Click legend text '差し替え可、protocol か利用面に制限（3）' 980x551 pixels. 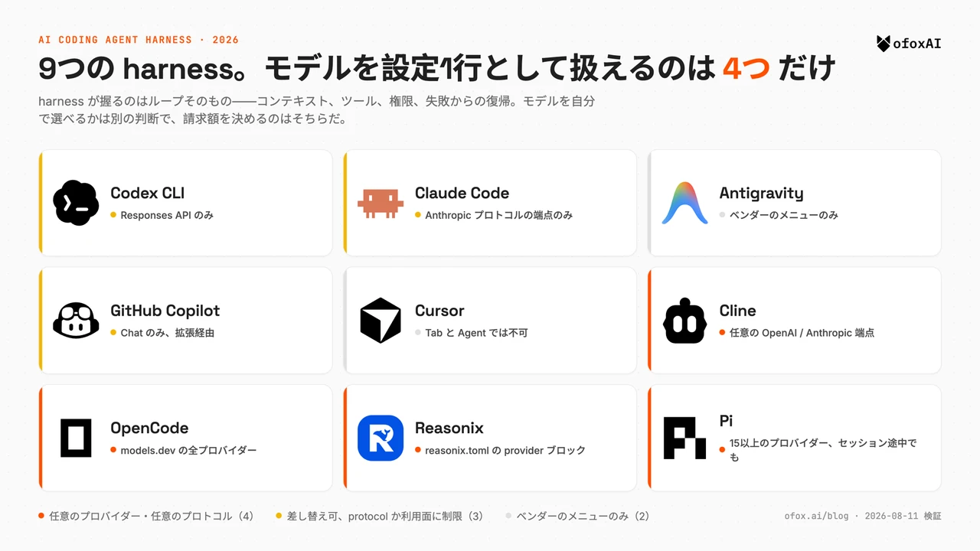click(x=385, y=516)
